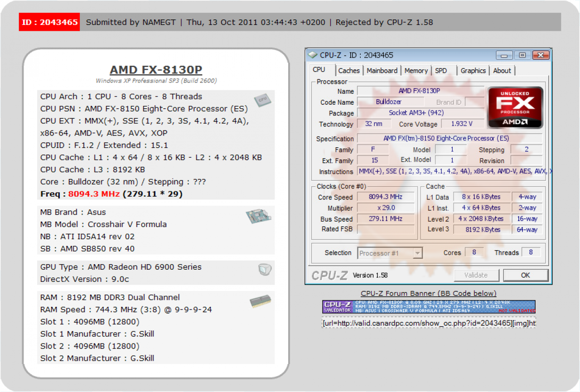Select the SPD tab
Image resolution: width=580 pixels, height=392 pixels.
point(441,71)
